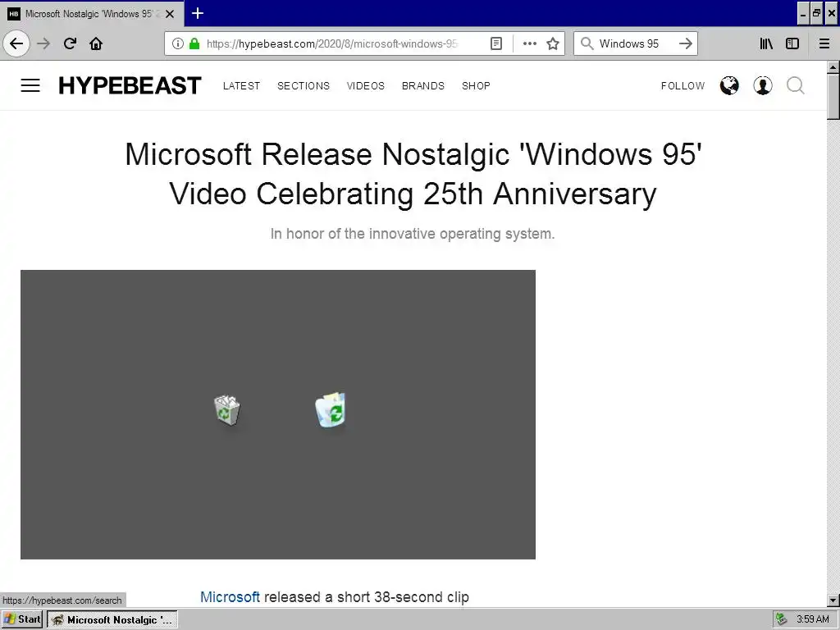The width and height of the screenshot is (840, 630).
Task: Follow the Microsoft hyperlink in article
Action: (x=230, y=597)
